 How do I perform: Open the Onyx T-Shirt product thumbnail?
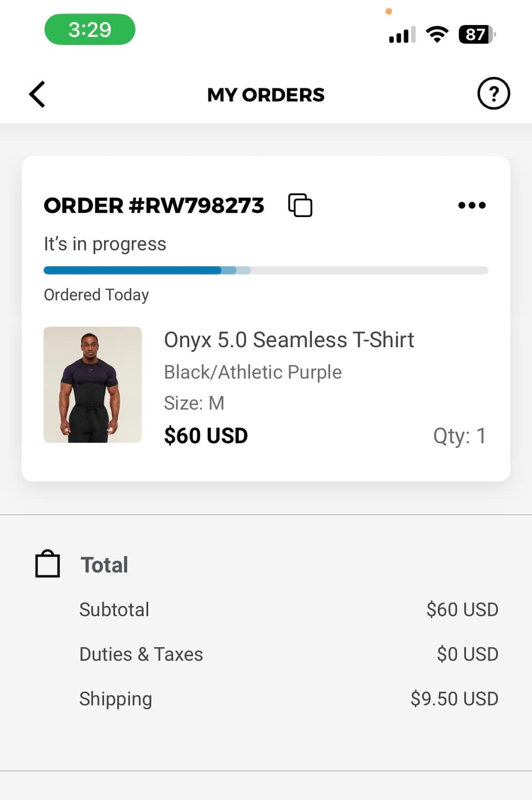click(93, 385)
